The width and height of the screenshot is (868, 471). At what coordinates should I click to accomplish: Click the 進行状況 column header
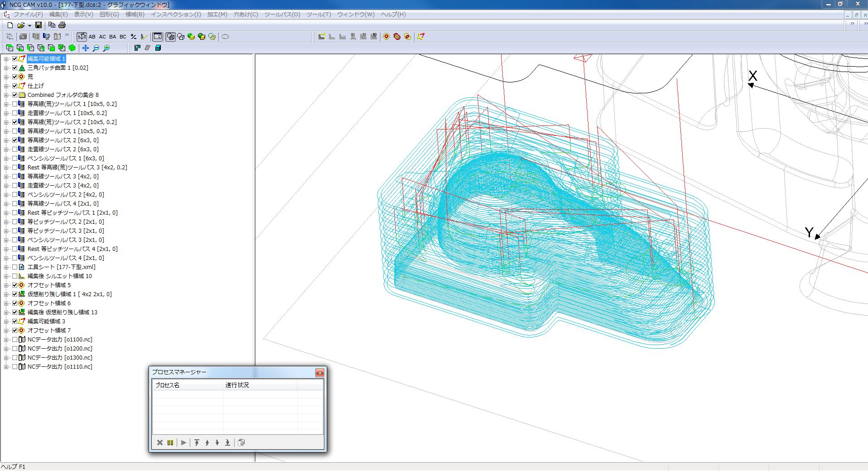pyautogui.click(x=260, y=385)
